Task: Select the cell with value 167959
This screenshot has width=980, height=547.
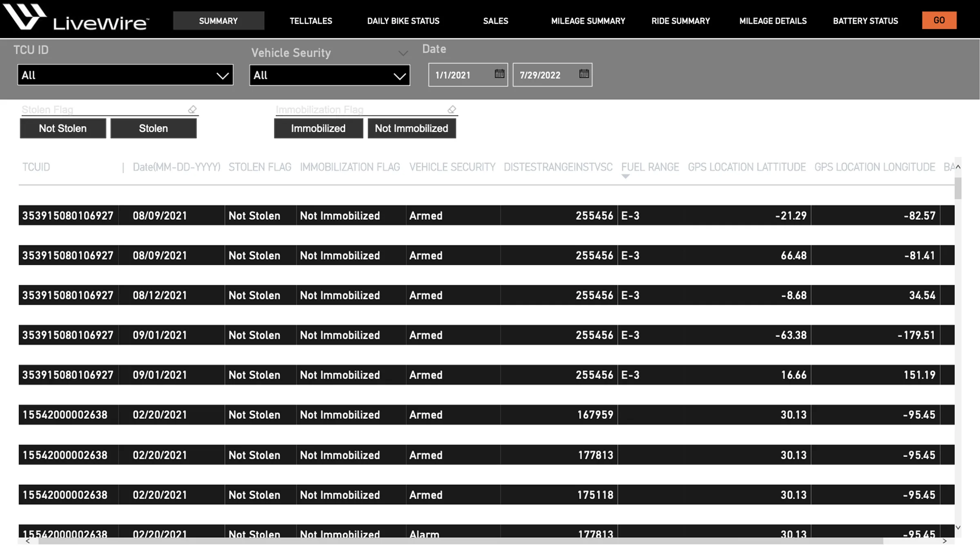Action: 559,415
